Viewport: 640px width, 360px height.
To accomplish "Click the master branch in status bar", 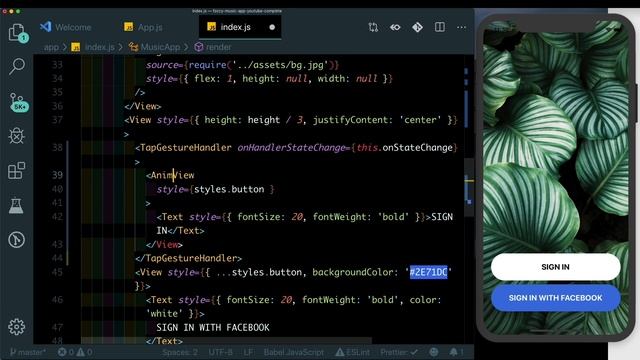I will tap(28, 352).
